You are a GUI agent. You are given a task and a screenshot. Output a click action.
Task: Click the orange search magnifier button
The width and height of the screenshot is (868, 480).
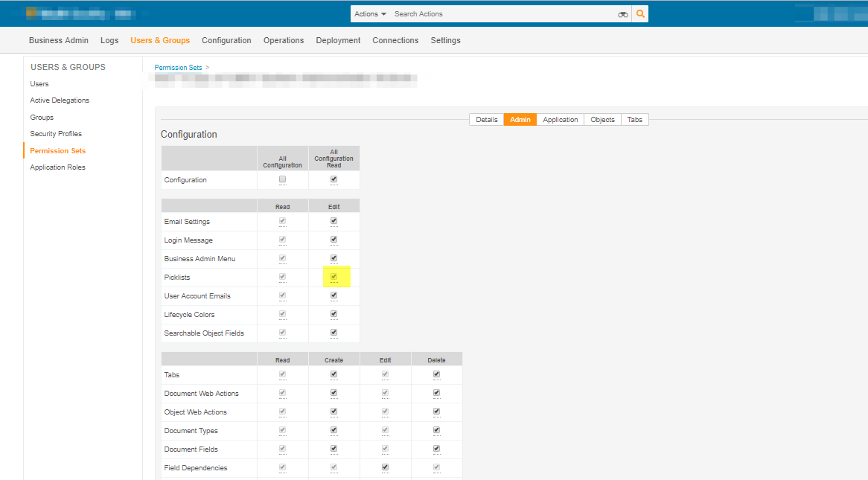pos(640,14)
